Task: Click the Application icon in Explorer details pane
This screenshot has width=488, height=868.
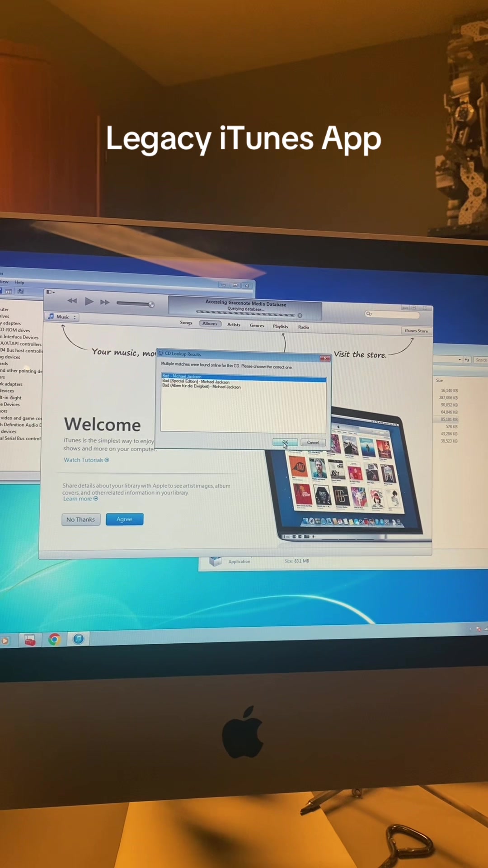Action: pyautogui.click(x=216, y=561)
